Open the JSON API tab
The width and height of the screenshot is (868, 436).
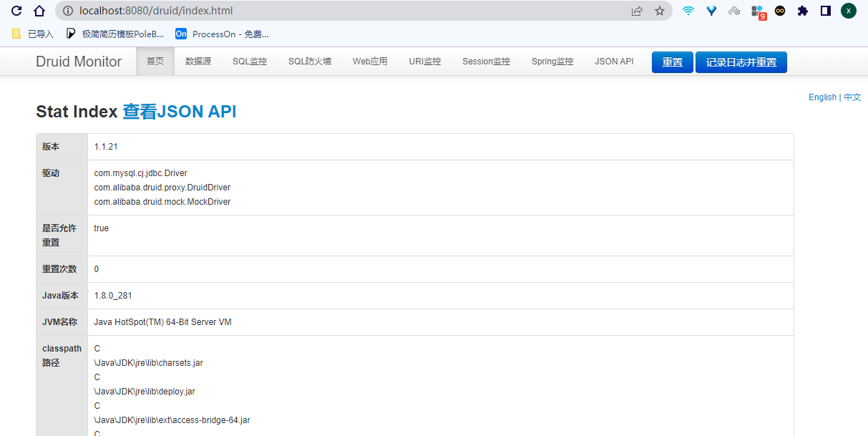(614, 62)
